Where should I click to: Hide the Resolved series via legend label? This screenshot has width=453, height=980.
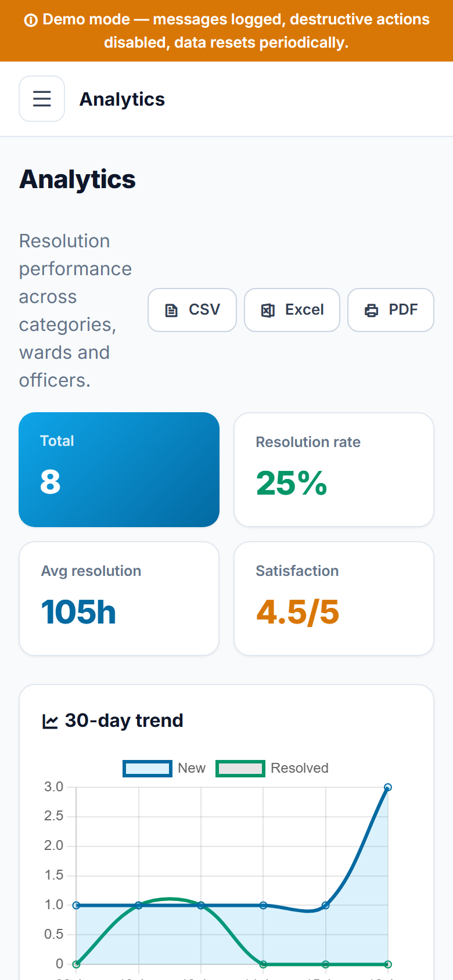click(300, 768)
